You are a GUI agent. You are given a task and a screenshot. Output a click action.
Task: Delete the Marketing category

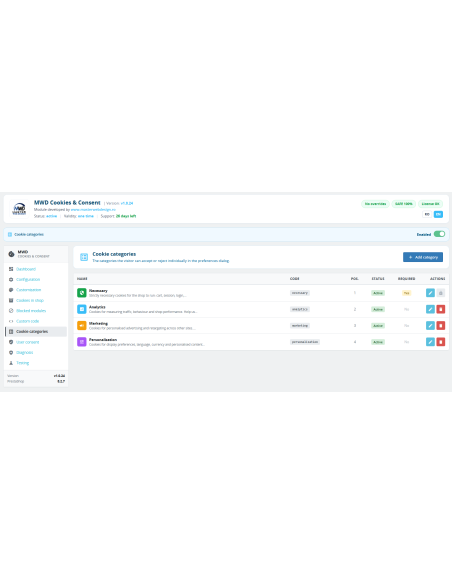[x=440, y=326]
